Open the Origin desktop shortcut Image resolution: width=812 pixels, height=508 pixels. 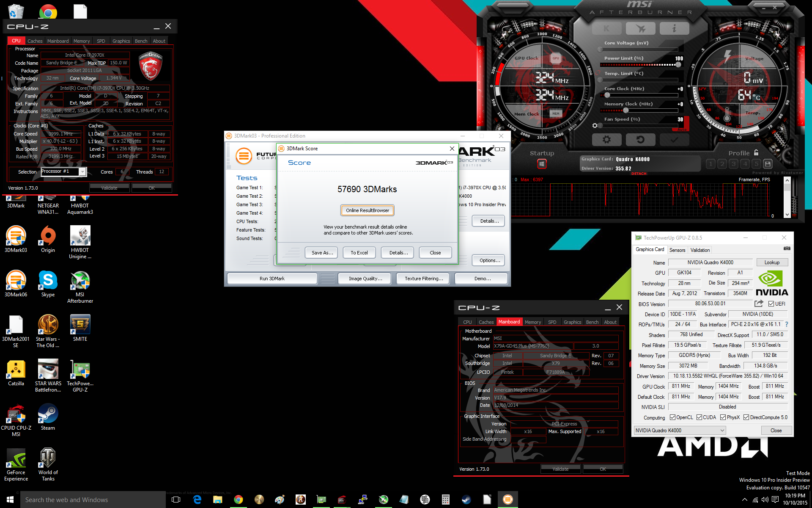[48, 239]
